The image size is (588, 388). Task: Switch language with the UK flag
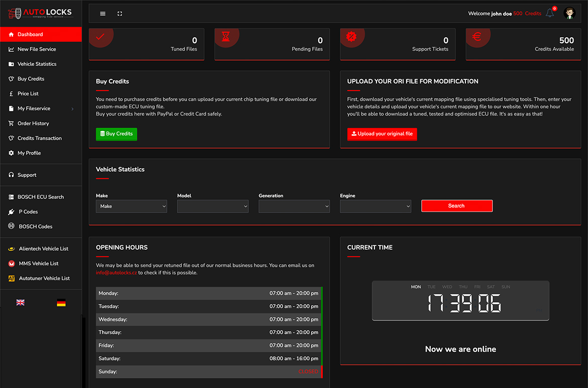[21, 303]
